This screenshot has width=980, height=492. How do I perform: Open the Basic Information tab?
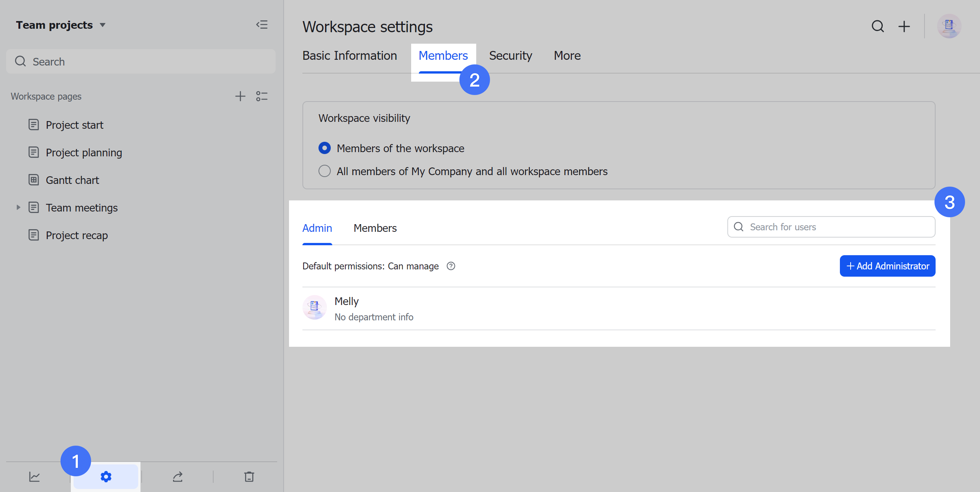pyautogui.click(x=350, y=55)
